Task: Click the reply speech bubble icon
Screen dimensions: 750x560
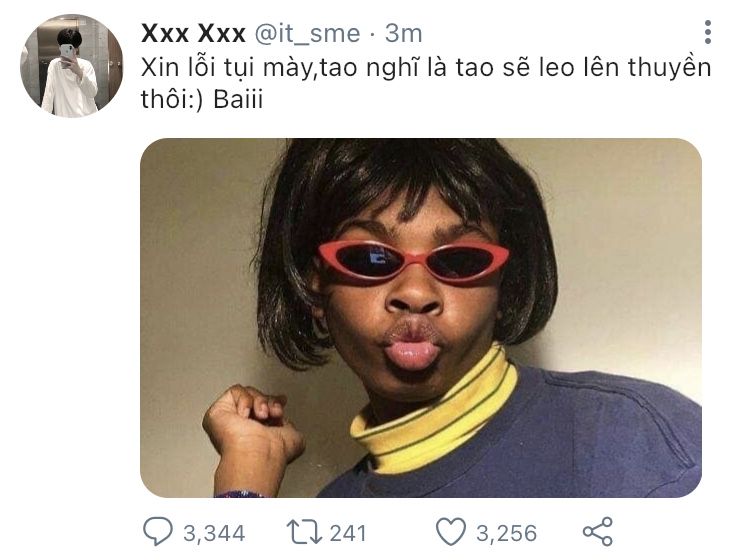Action: tap(158, 531)
